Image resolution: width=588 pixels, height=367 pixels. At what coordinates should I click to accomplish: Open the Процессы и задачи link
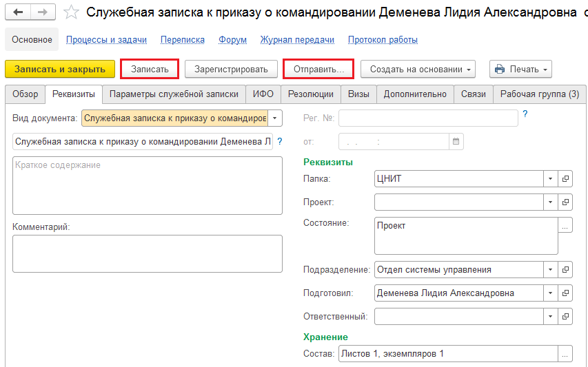pyautogui.click(x=106, y=40)
